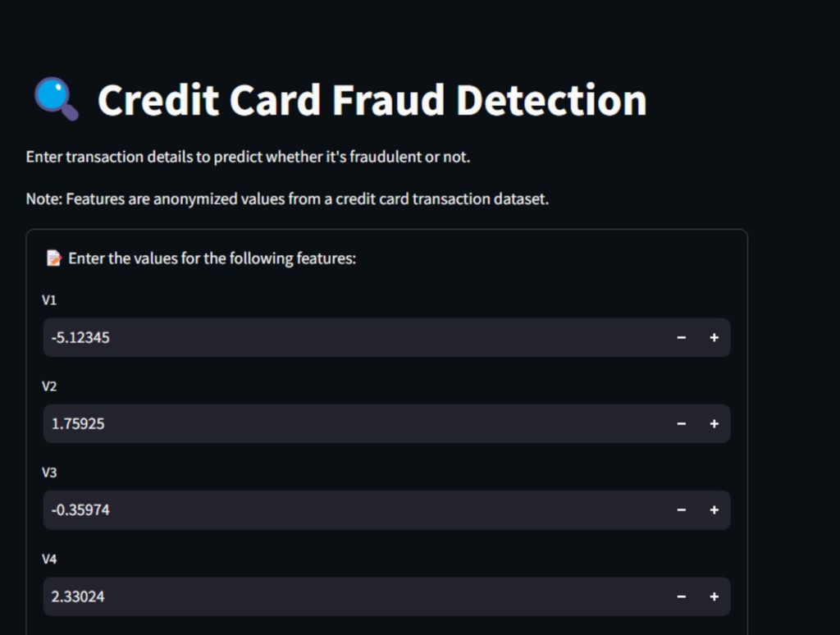
Task: Click the V1 field label
Action: [49, 300]
